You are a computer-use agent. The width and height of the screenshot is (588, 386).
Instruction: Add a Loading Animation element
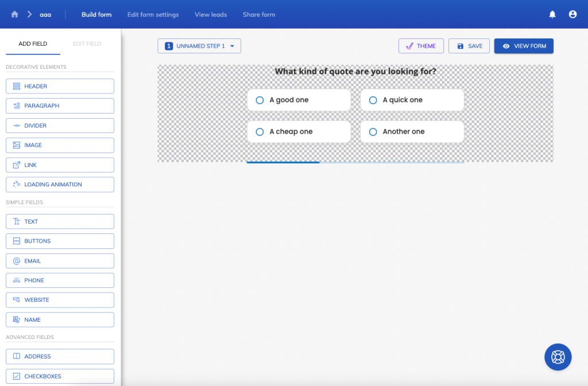(60, 185)
